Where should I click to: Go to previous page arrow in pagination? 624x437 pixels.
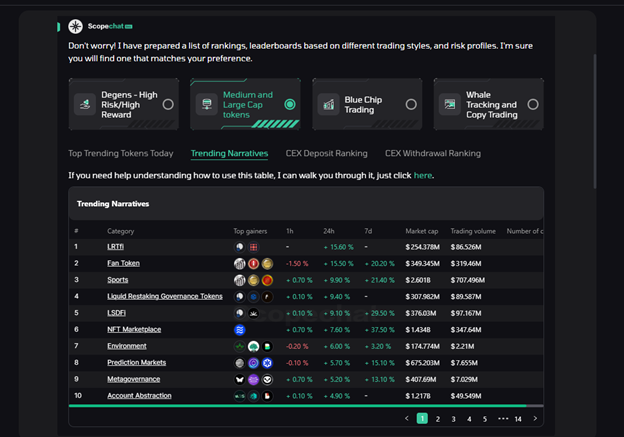(406, 418)
